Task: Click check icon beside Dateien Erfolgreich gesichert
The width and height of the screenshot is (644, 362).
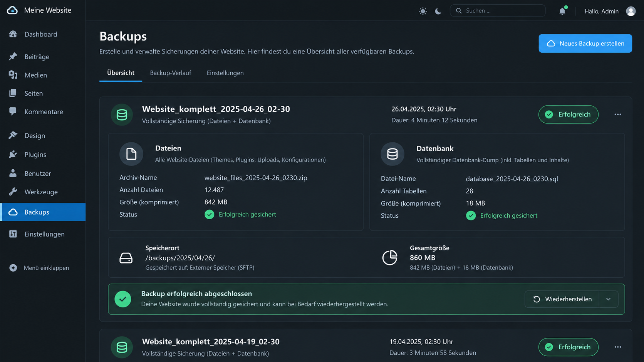Action: (x=210, y=214)
